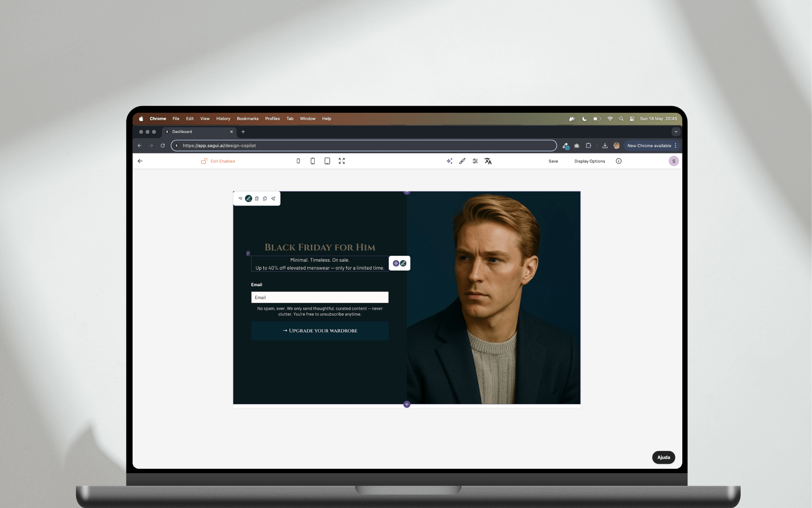812x508 pixels.
Task: Duplicate the section with copy icon
Action: pos(265,198)
